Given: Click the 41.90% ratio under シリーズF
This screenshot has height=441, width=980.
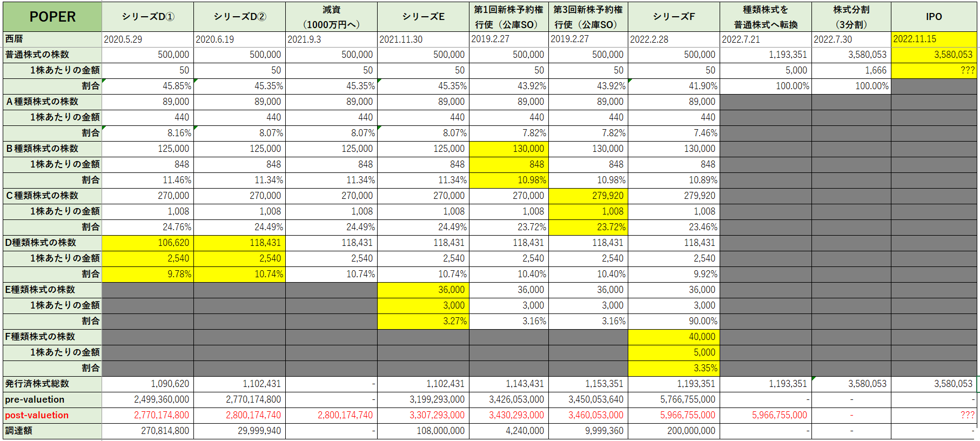Looking at the screenshot, I should (x=674, y=86).
